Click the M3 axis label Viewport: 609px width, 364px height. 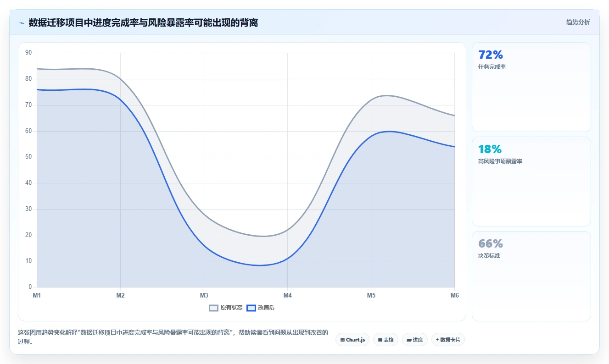click(204, 295)
